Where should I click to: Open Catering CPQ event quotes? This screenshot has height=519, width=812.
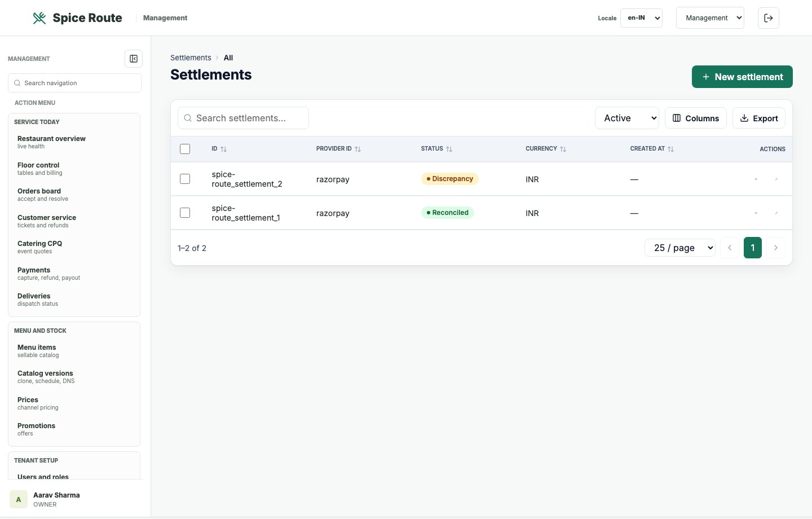click(74, 247)
